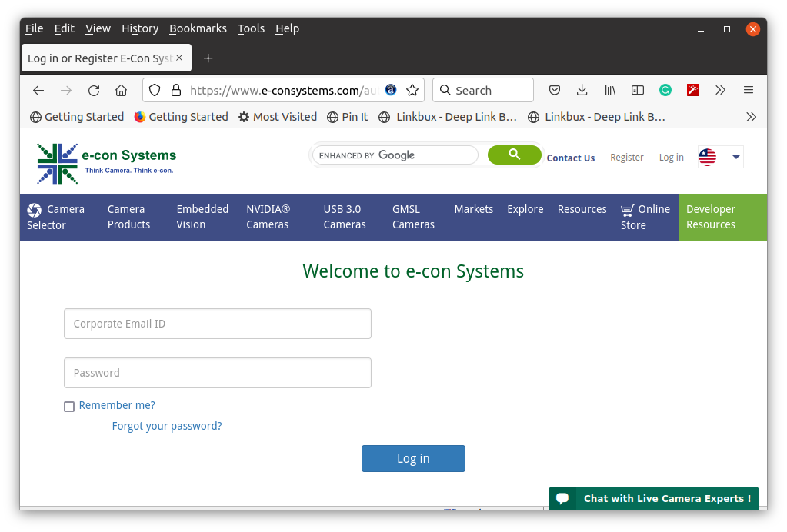This screenshot has height=532, width=787.
Task: Open the first Getting Started bookmark
Action: pos(77,117)
